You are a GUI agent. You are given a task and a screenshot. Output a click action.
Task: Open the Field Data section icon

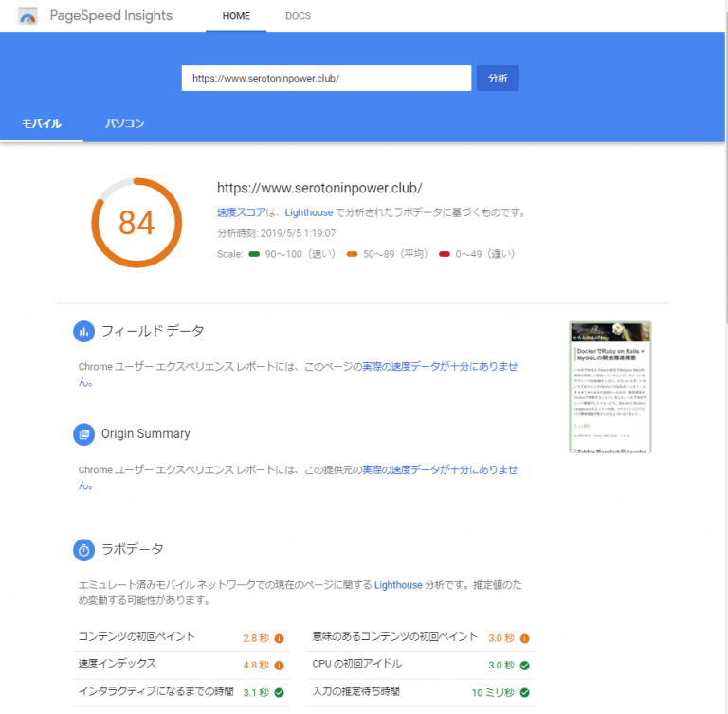[x=83, y=332]
